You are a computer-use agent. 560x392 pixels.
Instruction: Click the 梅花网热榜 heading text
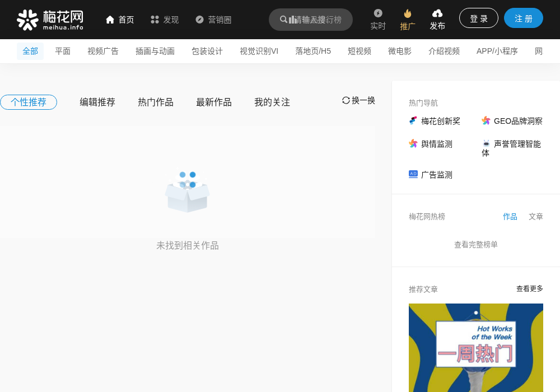(x=427, y=216)
